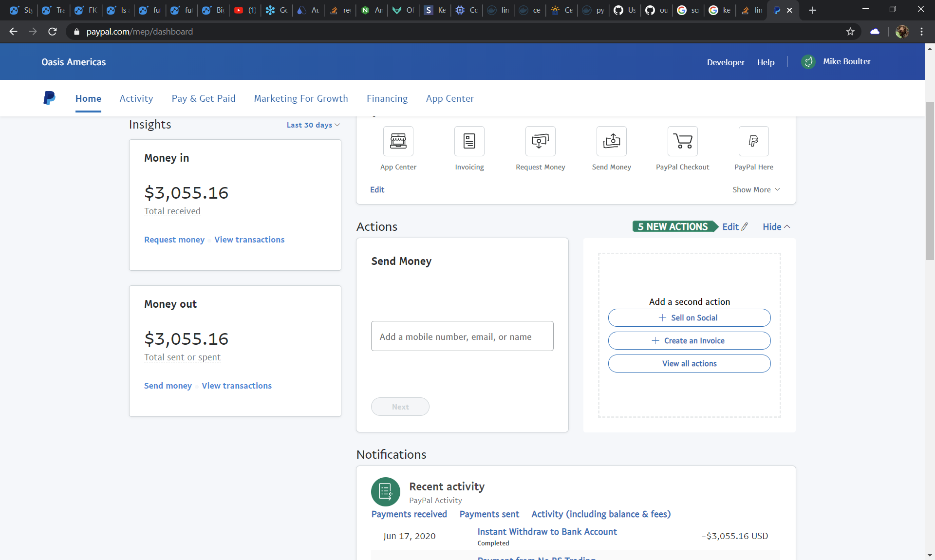935x560 pixels.
Task: Go back to the previous page
Action: 14,32
